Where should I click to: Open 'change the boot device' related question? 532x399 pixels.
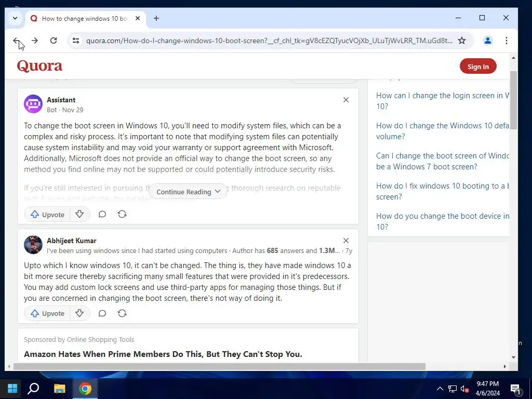coord(443,221)
